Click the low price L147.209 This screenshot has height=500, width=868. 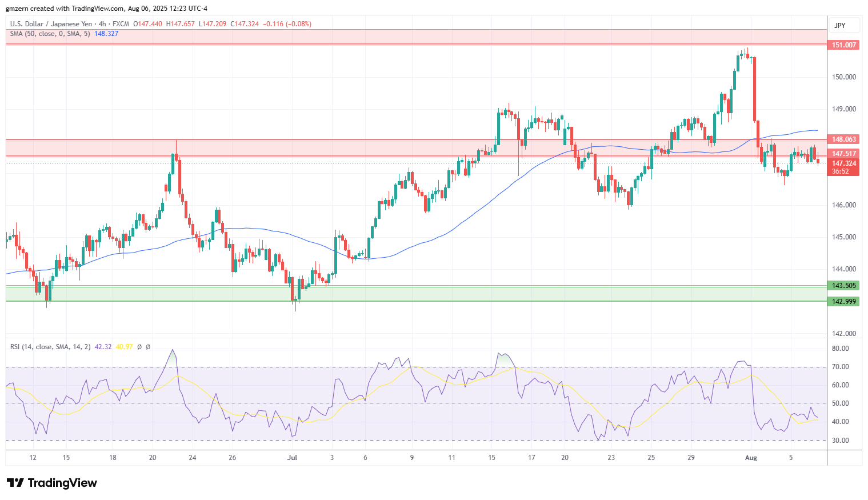coord(212,24)
